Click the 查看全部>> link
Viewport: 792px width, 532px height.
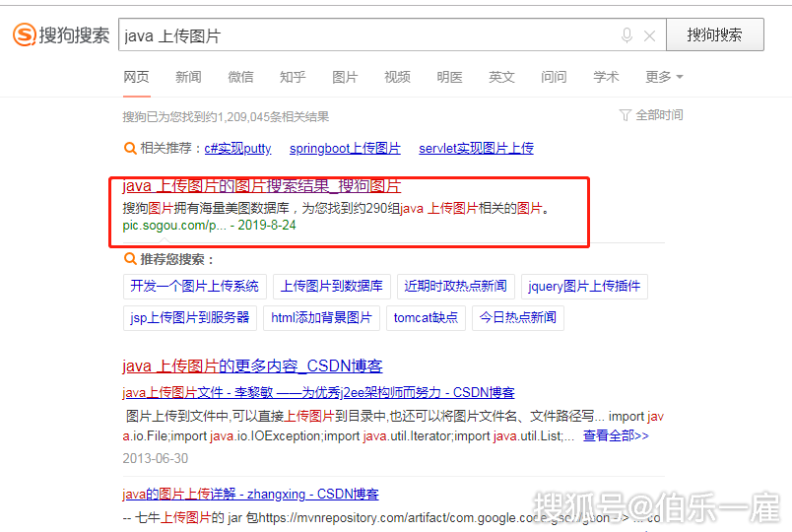coord(616,435)
